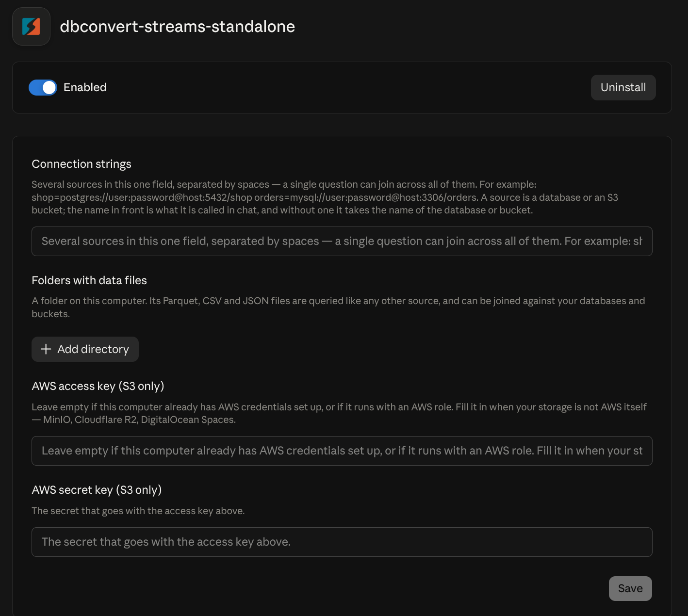
Task: Click the Connection strings heading
Action: (82, 164)
